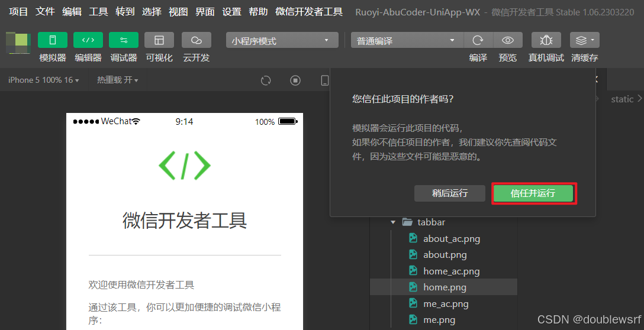This screenshot has width=644, height=330.
Task: Open the 视图 menu
Action: [178, 11]
